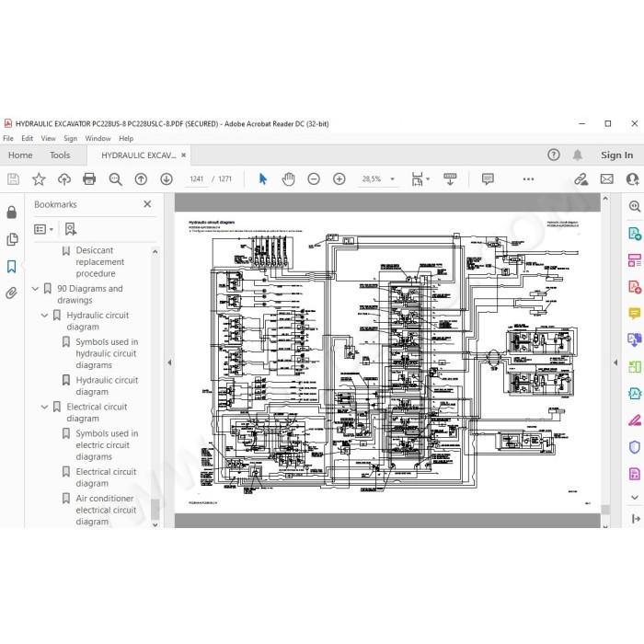Share a link to file
644x644 pixels.
[581, 179]
